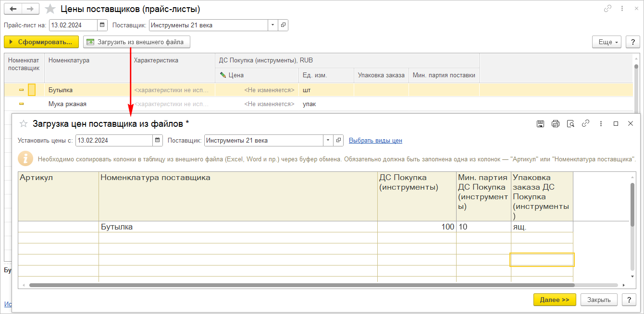Open calendar for Установить цены с date

(158, 140)
